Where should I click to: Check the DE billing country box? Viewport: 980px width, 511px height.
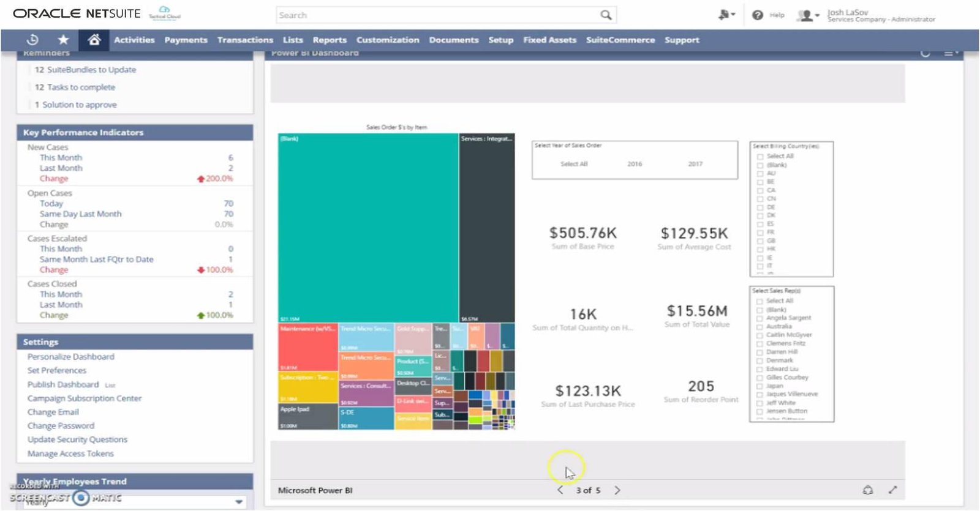tap(760, 207)
